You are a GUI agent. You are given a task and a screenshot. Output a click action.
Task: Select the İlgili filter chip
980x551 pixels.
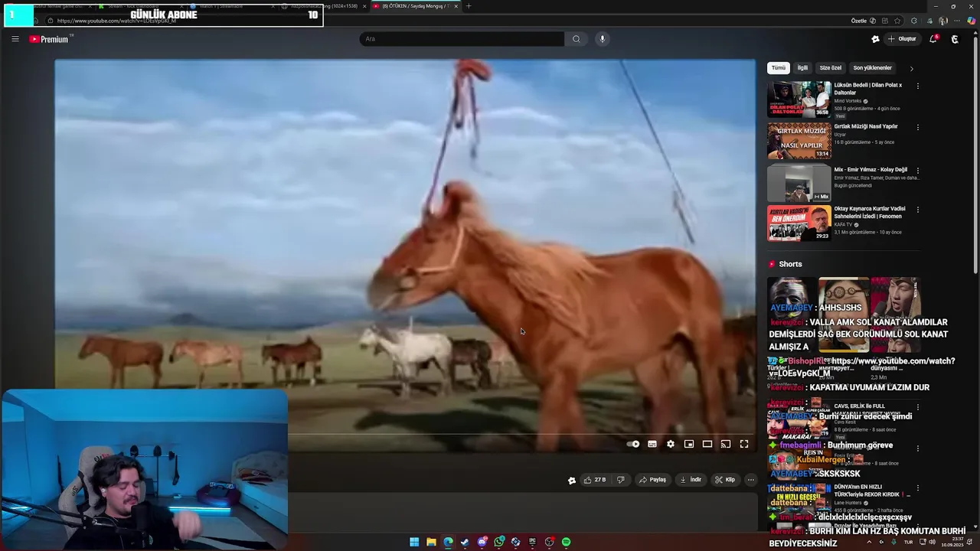pos(802,68)
